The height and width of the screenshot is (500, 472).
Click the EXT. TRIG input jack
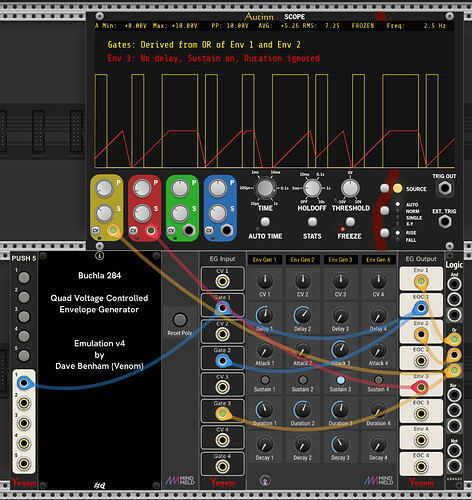tap(444, 222)
